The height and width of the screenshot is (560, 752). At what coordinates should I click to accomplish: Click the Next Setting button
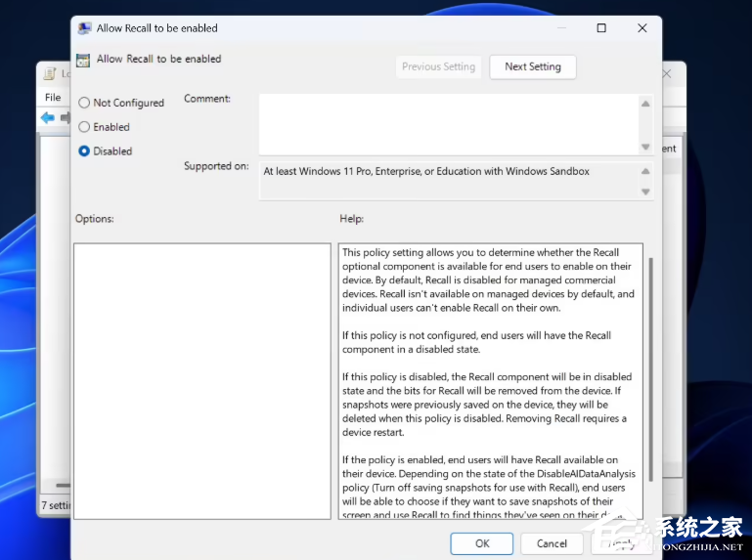[532, 66]
